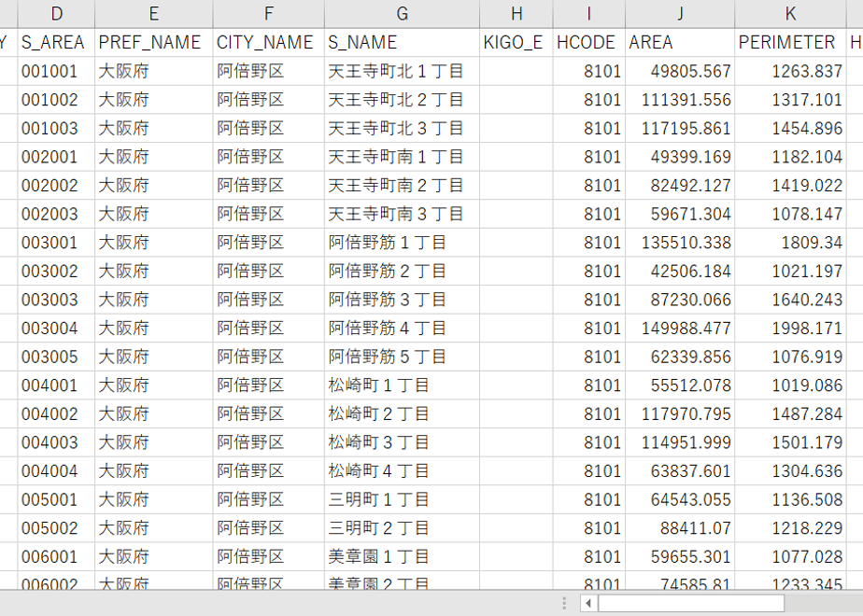Select PERIMETER value 1077.028
This screenshot has width=863, height=616.
tap(790, 557)
